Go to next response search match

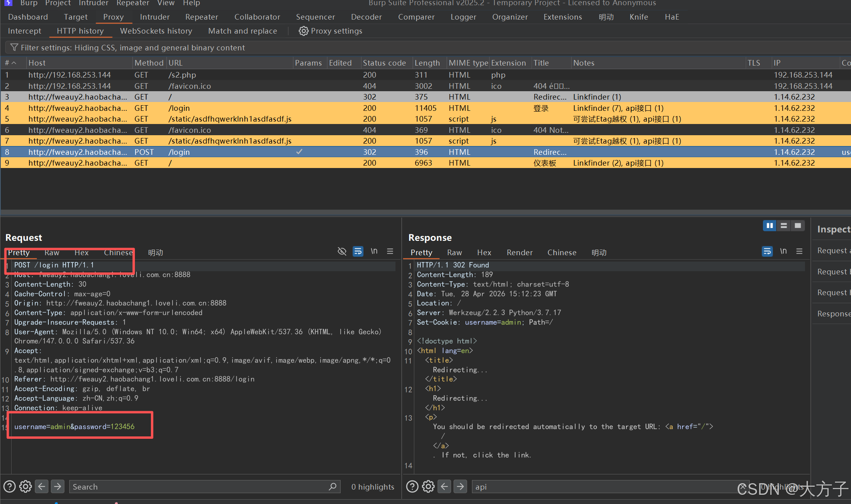pyautogui.click(x=460, y=486)
